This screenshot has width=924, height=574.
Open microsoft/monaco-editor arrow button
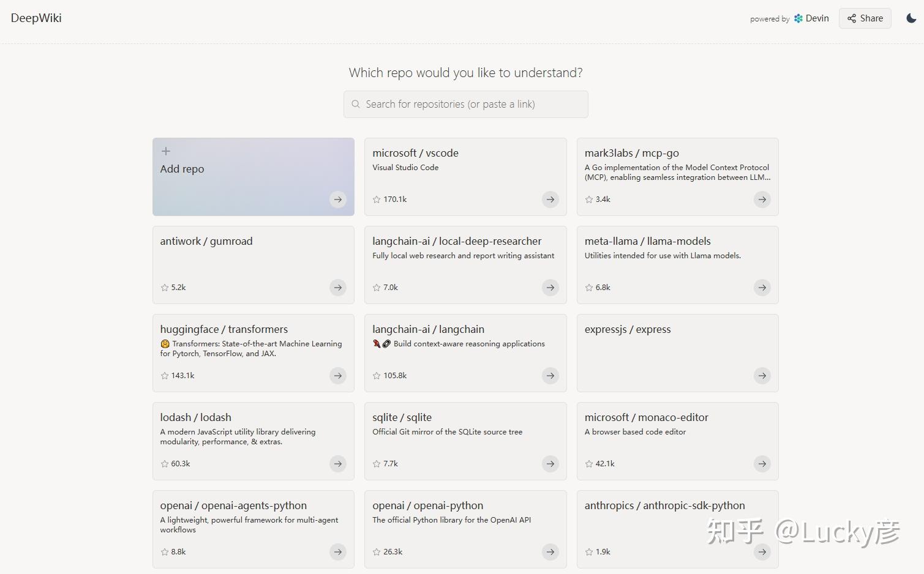[x=762, y=464]
